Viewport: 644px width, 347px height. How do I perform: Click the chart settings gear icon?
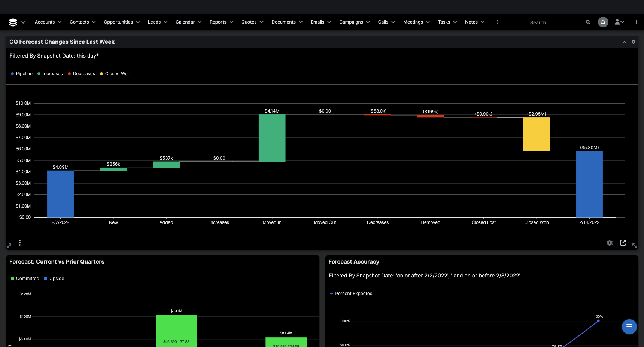(610, 243)
